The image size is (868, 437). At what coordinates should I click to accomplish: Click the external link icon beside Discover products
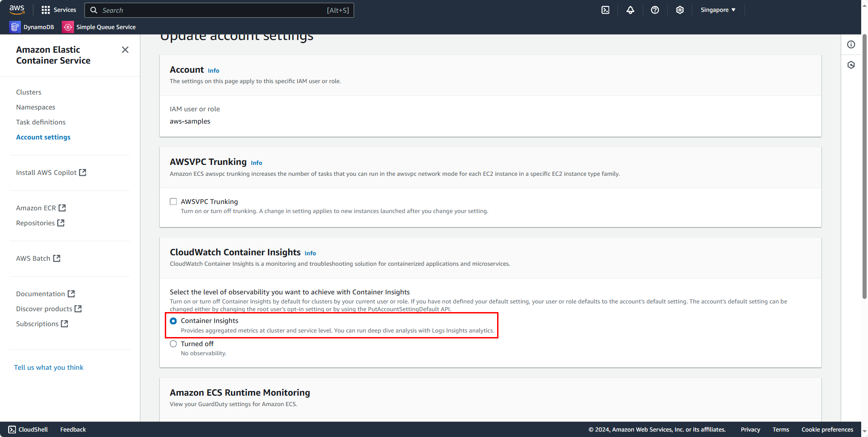click(78, 309)
